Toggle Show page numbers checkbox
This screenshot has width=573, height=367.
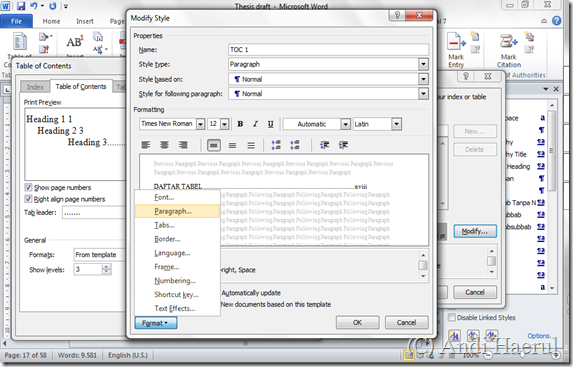tap(28, 187)
